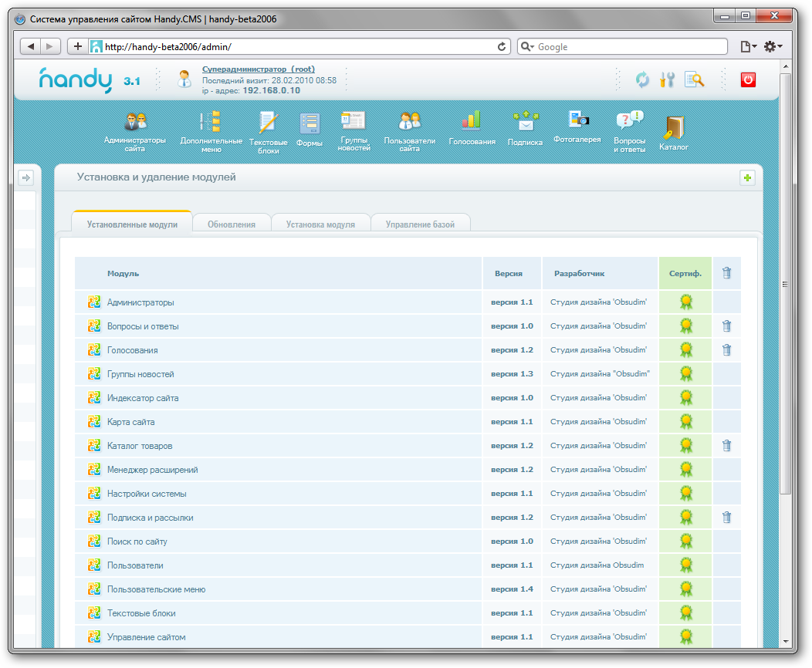Open the browser gear settings dropdown
Viewport: 812px width, 668px height.
[x=773, y=47]
